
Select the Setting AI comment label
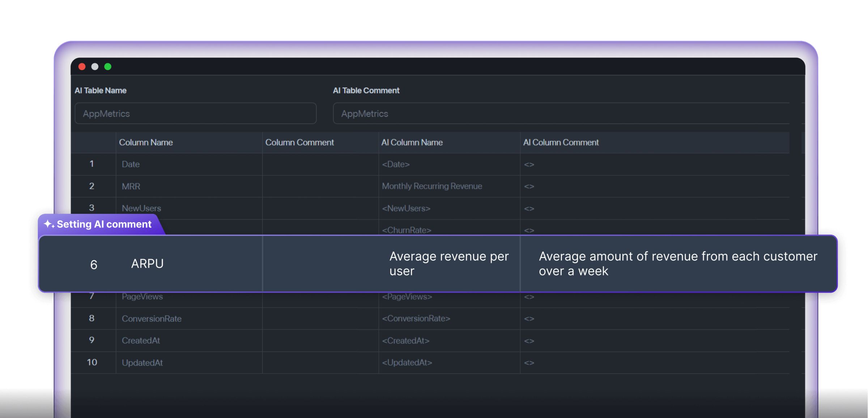pyautogui.click(x=105, y=224)
